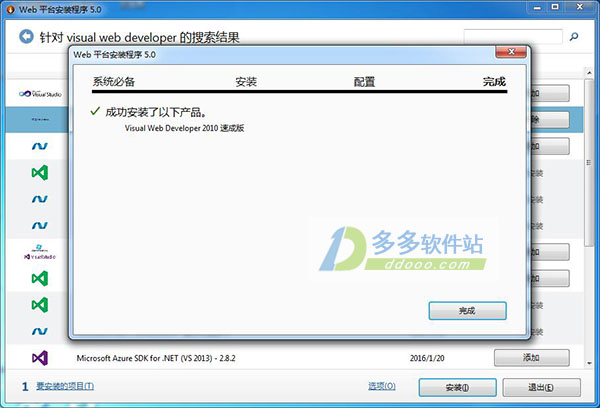
Task: Select Microsoft Azure SDK for .NET (VS 2013) - 2.8.2
Action: [x=156, y=358]
